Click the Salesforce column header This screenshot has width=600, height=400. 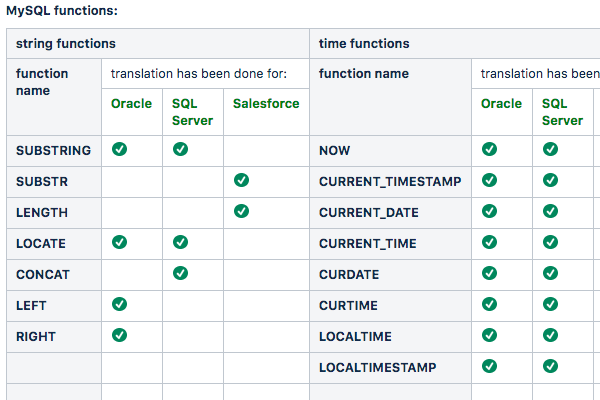265,104
